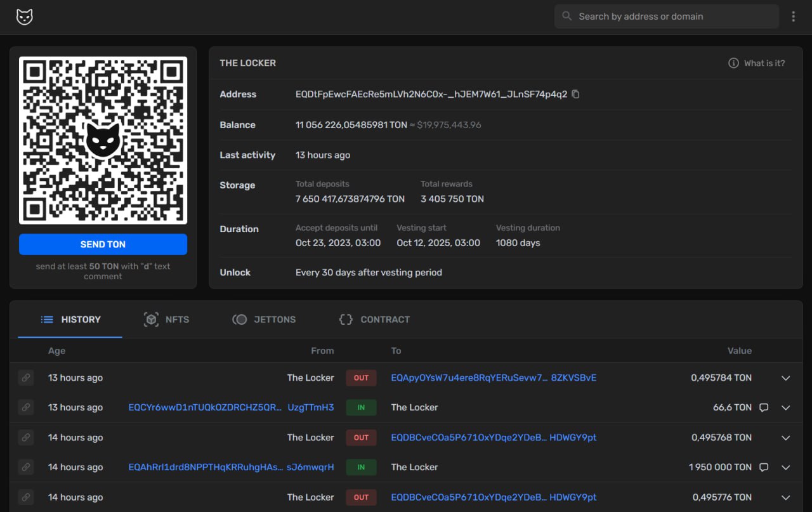Screen dimensions: 812x512
Task: Open link icon of 0,495768 TON row
Action: pos(26,437)
